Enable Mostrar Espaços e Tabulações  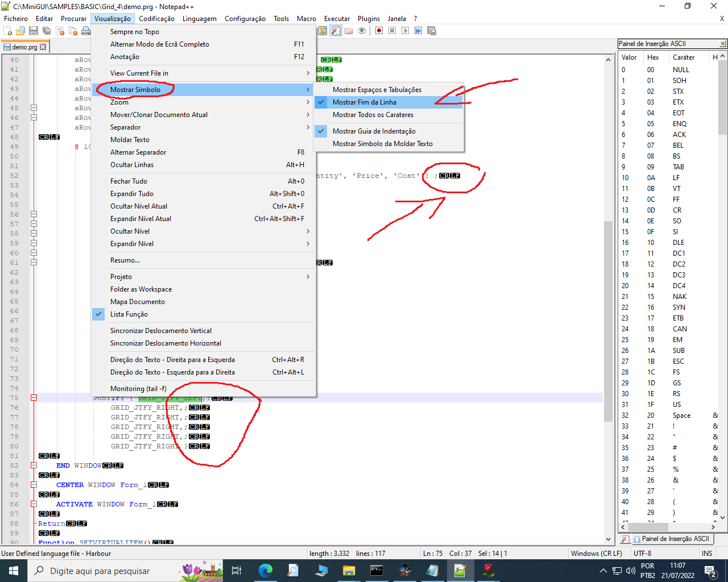click(x=389, y=90)
